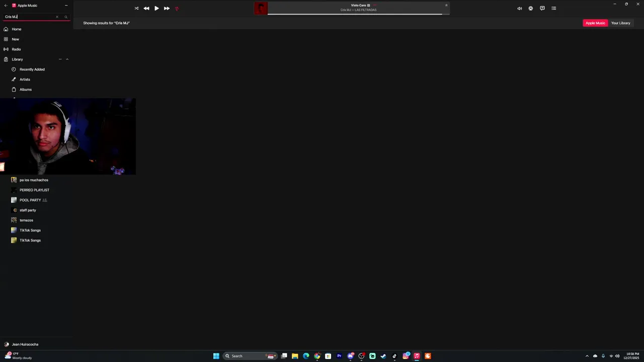Click the Windows taskbar Search box
This screenshot has width=644, height=362.
click(x=250, y=356)
